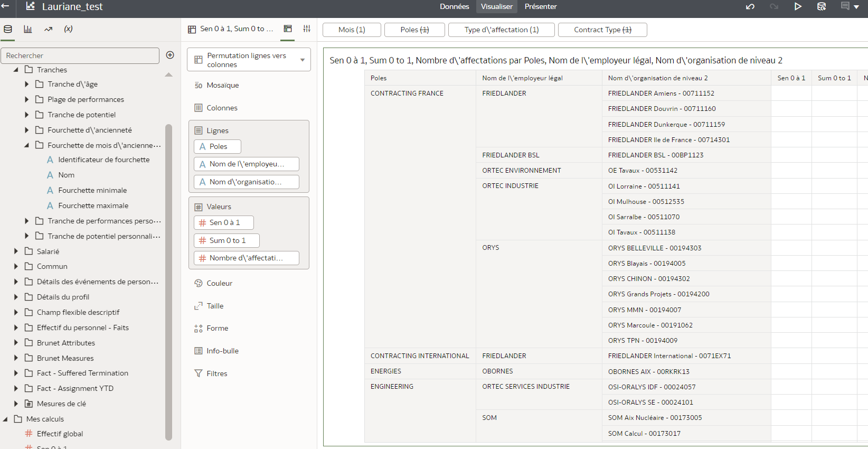Open the Analytics panel icon

[49, 29]
